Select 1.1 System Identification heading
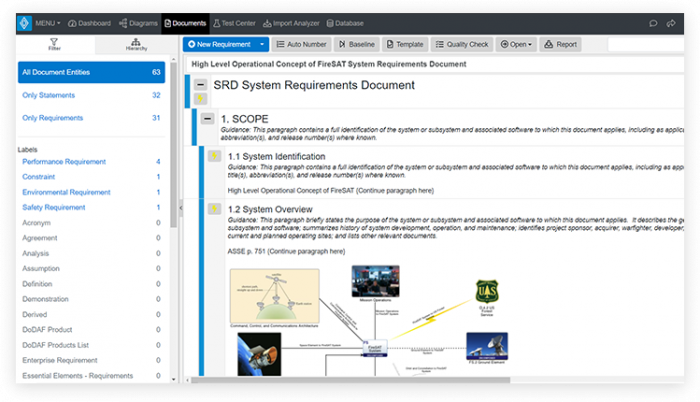Image resolution: width=700 pixels, height=402 pixels. pos(276,157)
